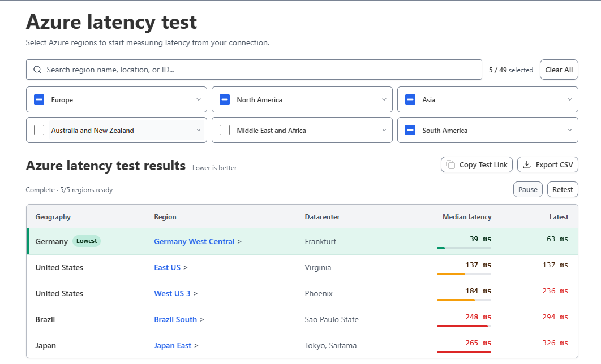Expand Australia and New Zealand dropdown chevron
This screenshot has height=364, width=601.
tap(199, 130)
